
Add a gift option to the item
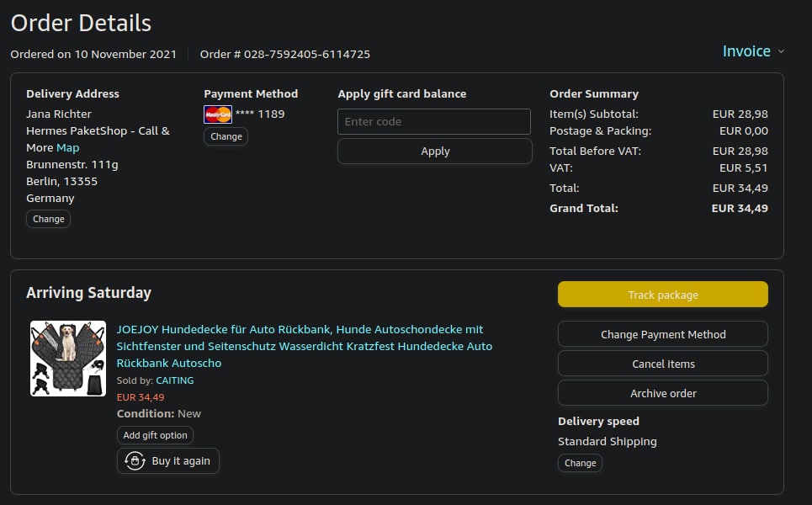[x=156, y=435]
